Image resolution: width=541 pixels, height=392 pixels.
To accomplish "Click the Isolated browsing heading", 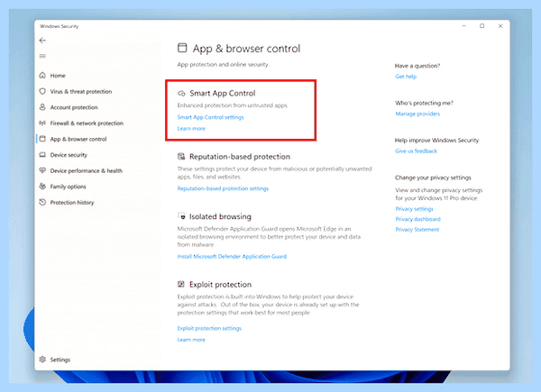I will pos(220,216).
